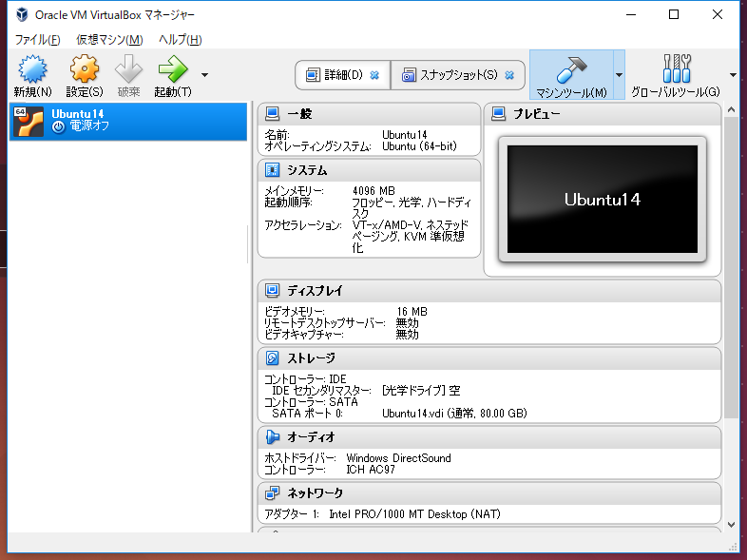
Task: Click the ストレージ disk icon
Action: click(x=272, y=357)
